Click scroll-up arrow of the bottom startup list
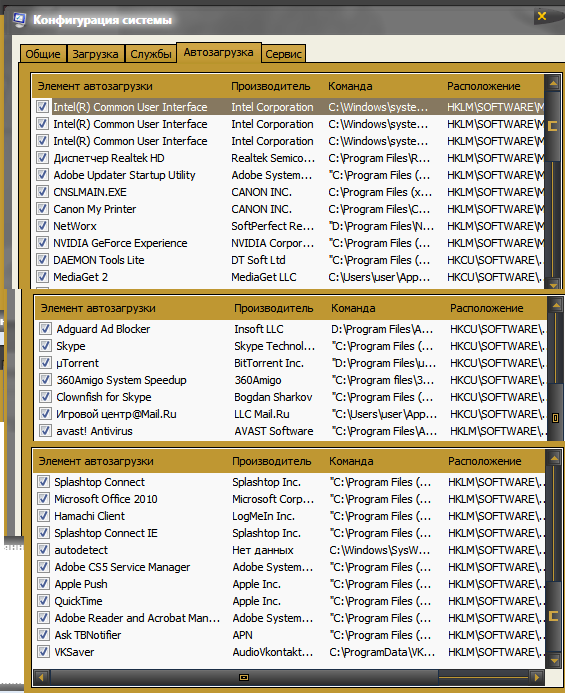565x693 pixels. (554, 458)
